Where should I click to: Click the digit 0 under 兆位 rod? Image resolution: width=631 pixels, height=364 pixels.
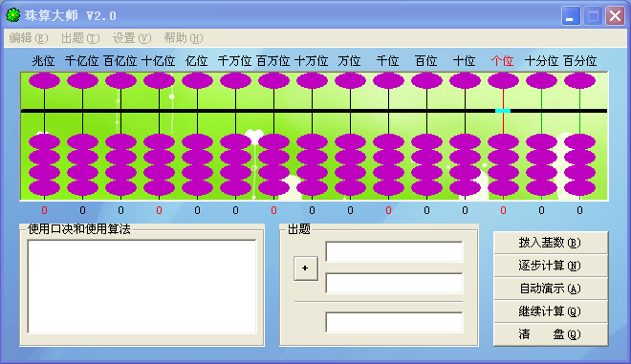click(x=44, y=210)
